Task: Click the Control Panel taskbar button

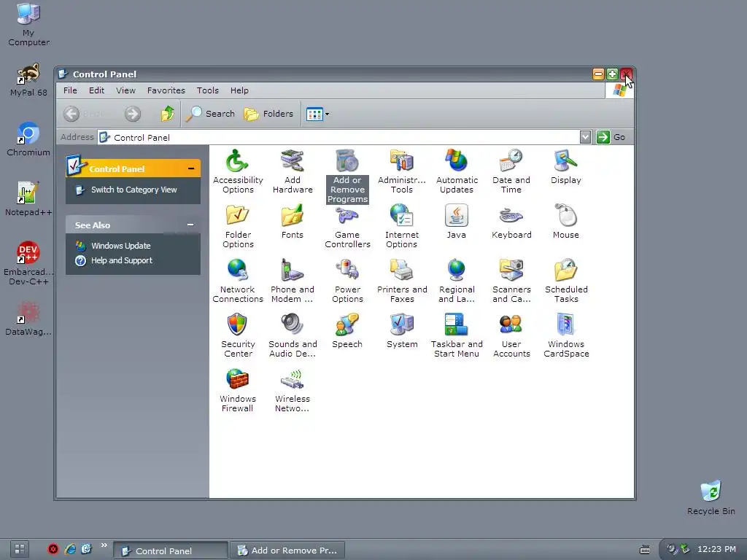Action: (x=170, y=551)
